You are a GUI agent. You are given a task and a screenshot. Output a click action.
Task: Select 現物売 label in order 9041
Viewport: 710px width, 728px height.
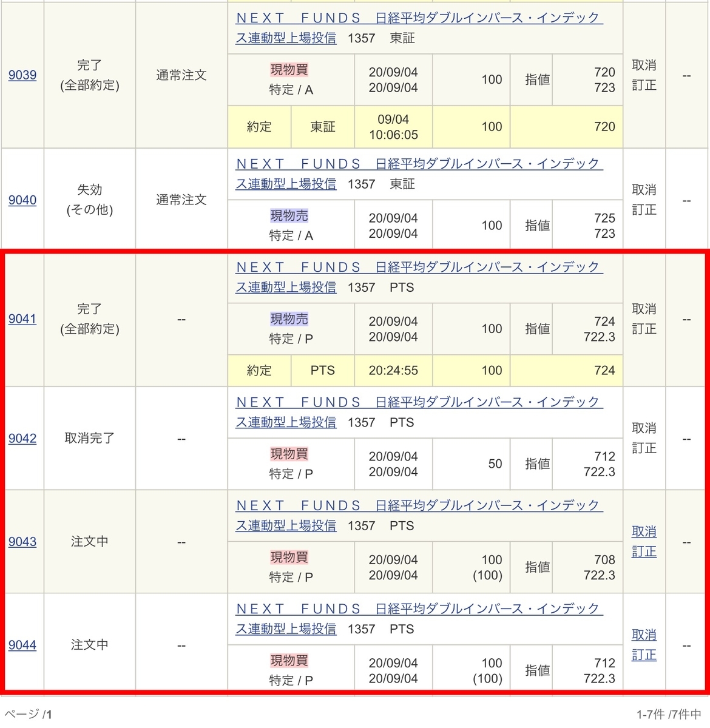point(289,319)
